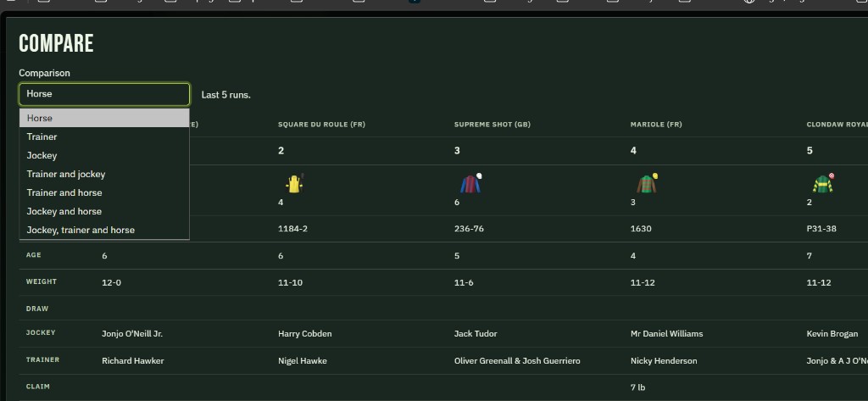Click the SUPREME SHOT (GB) column heading
Screen dimensions: 868x401
[492, 125]
